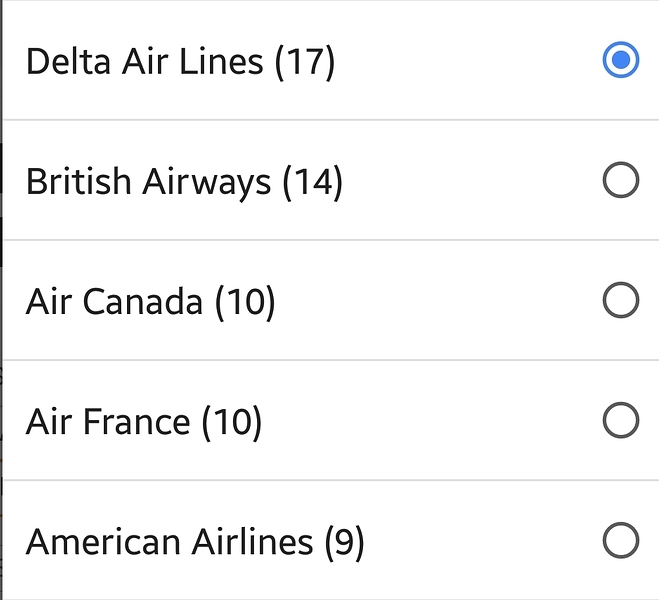This screenshot has width=659, height=600.
Task: Click the empty space in American Airlines row
Action: coord(480,542)
